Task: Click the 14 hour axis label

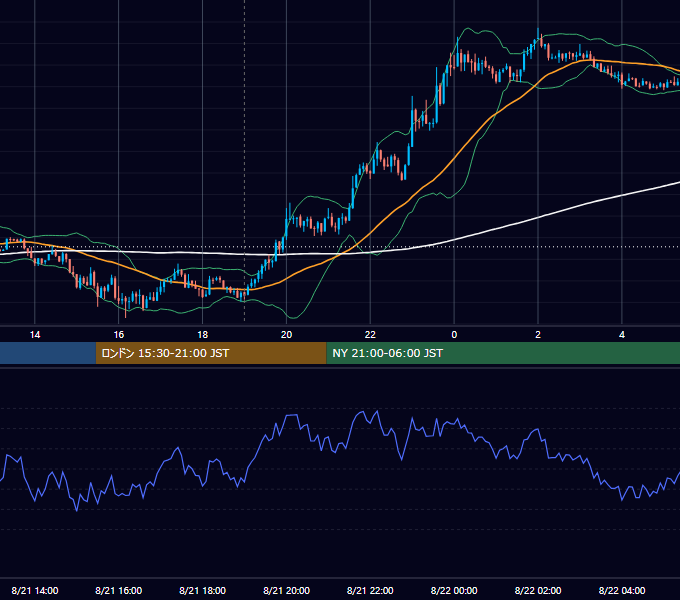Action: (35, 335)
